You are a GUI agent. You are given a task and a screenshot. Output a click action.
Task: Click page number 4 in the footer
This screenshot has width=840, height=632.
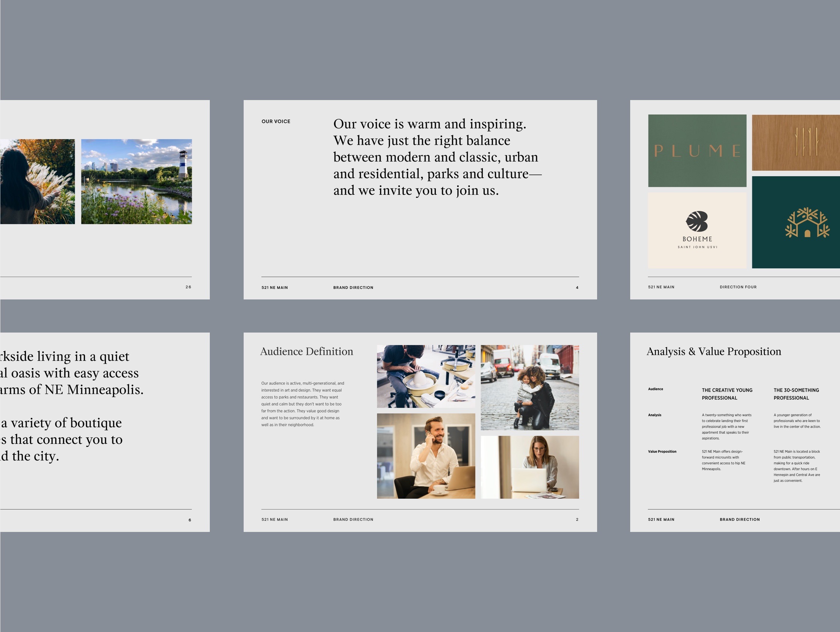pyautogui.click(x=577, y=288)
